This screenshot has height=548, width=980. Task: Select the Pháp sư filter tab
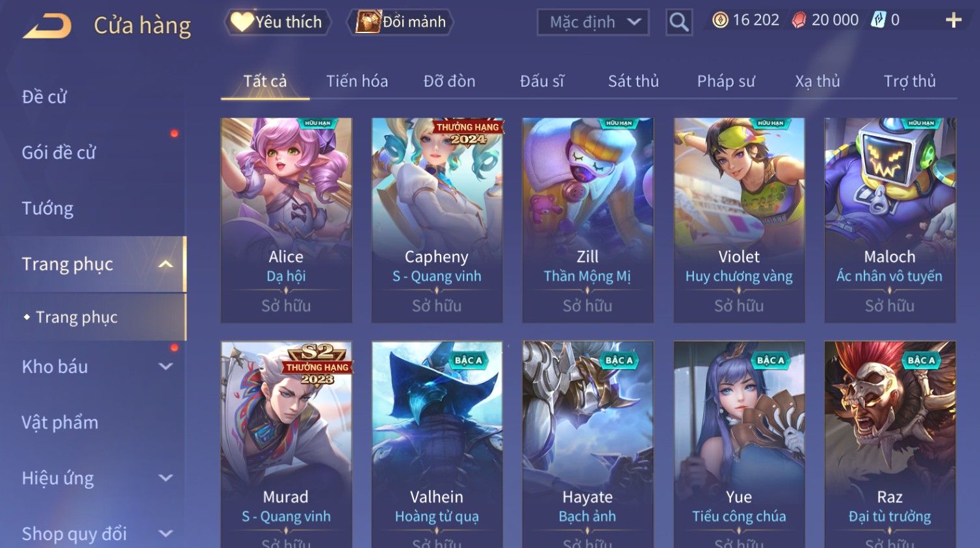pyautogui.click(x=726, y=81)
